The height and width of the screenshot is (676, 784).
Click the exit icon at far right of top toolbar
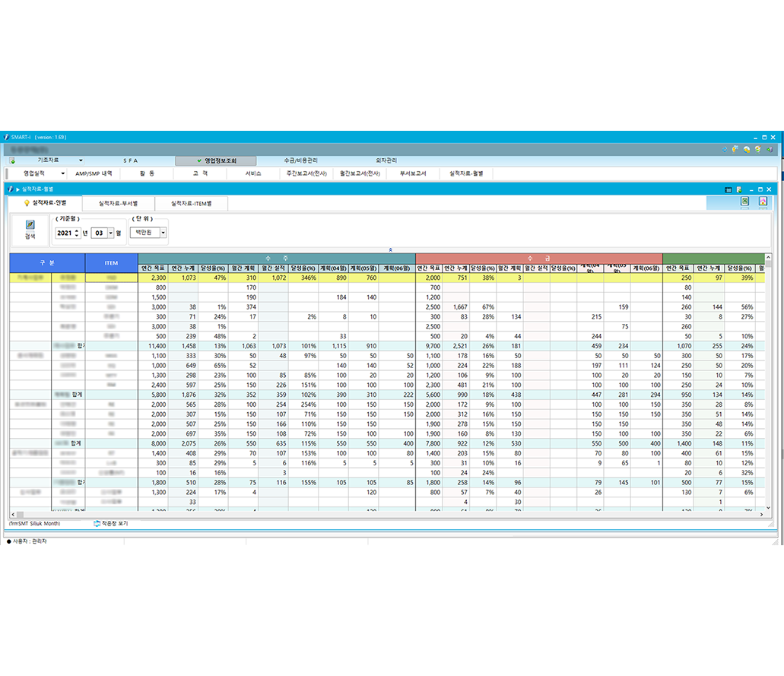coord(770,150)
